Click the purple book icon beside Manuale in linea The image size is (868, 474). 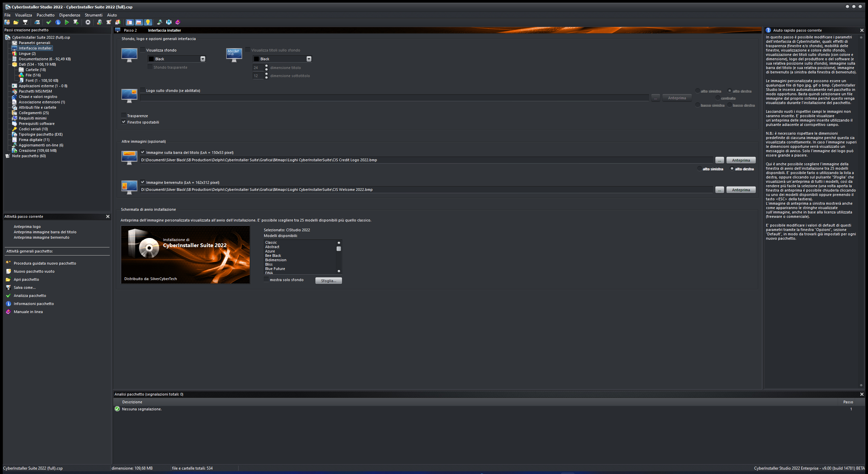8,312
